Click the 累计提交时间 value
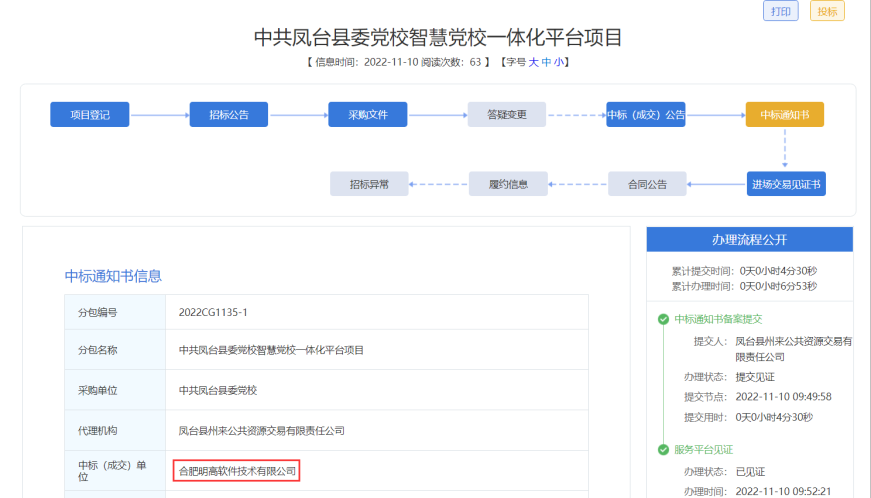Viewport: 871px width, 498px height. [778, 271]
